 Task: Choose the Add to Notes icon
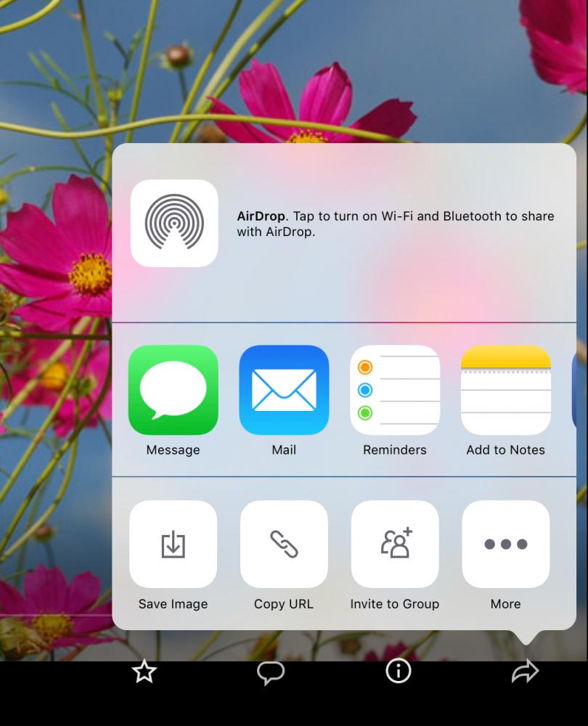coord(505,390)
